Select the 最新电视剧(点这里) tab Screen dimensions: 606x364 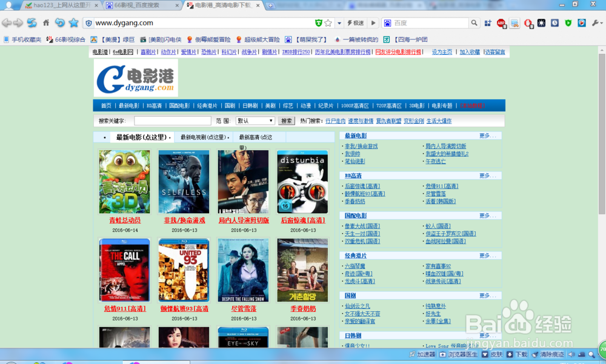pos(204,137)
